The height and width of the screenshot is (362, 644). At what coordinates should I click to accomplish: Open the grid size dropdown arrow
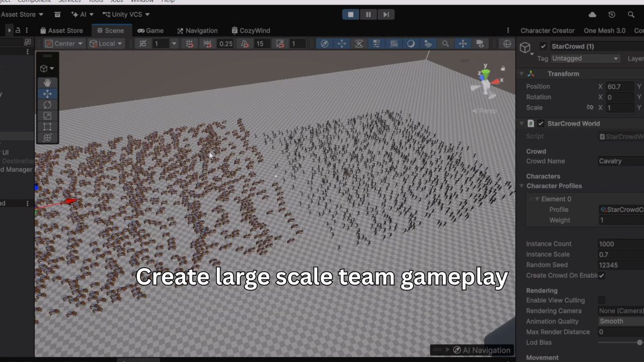pyautogui.click(x=174, y=43)
